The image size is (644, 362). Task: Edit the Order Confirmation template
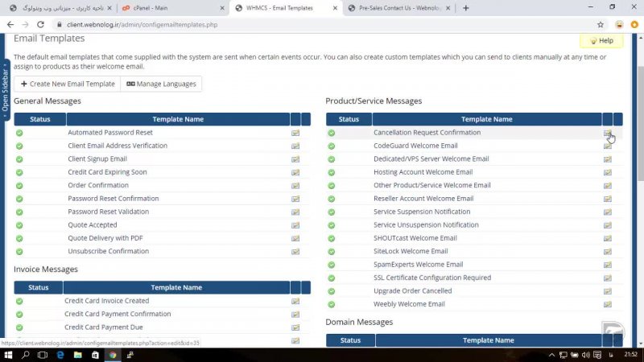coord(295,186)
